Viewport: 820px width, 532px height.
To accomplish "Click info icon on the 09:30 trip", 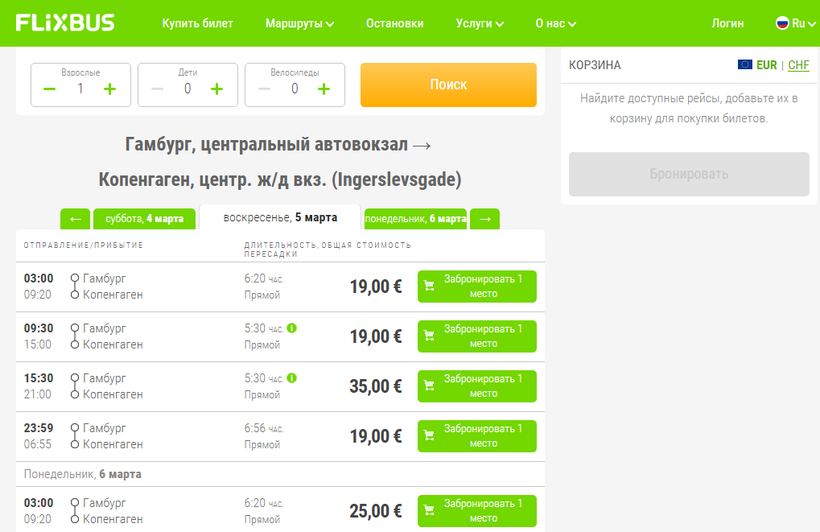I will tap(292, 328).
